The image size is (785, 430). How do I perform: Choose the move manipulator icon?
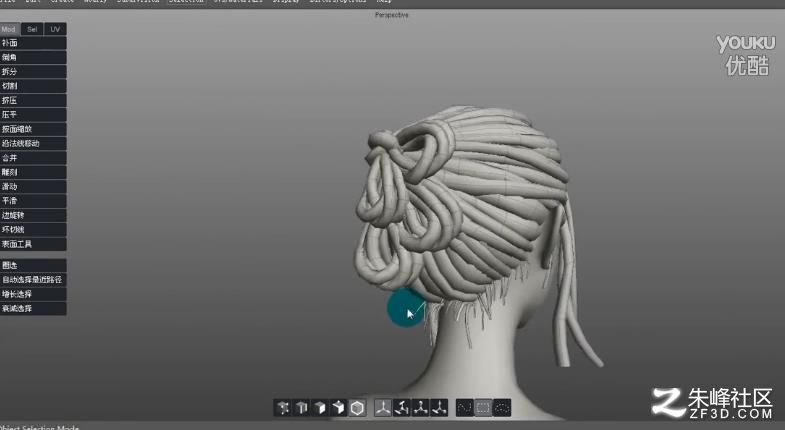coord(439,408)
